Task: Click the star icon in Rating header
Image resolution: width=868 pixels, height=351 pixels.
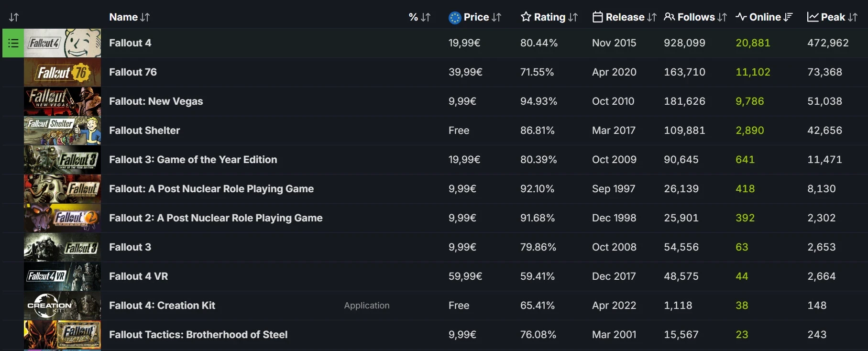Action: (x=526, y=17)
